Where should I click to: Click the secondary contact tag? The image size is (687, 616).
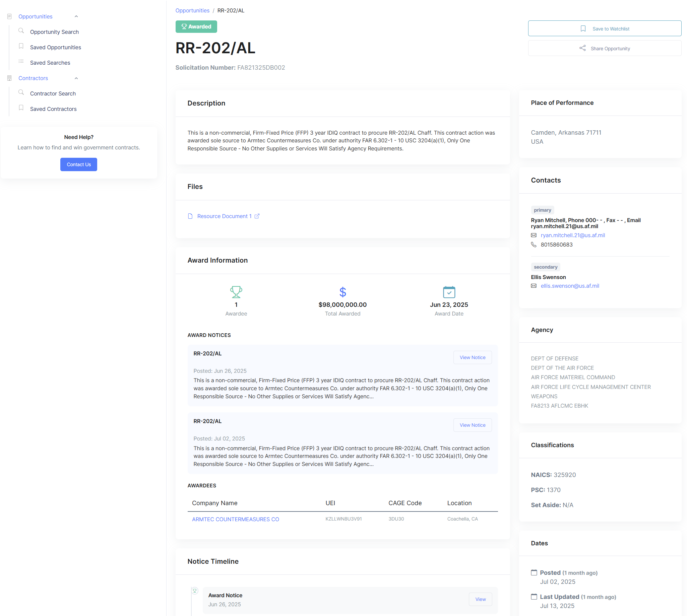(546, 267)
